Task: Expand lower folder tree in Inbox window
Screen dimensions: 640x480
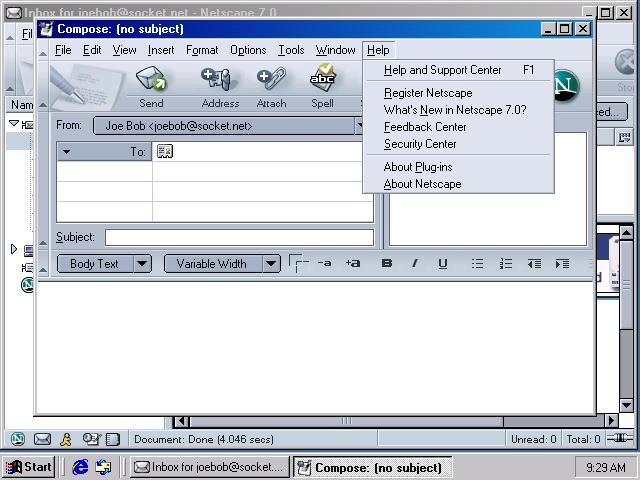Action: (x=13, y=249)
